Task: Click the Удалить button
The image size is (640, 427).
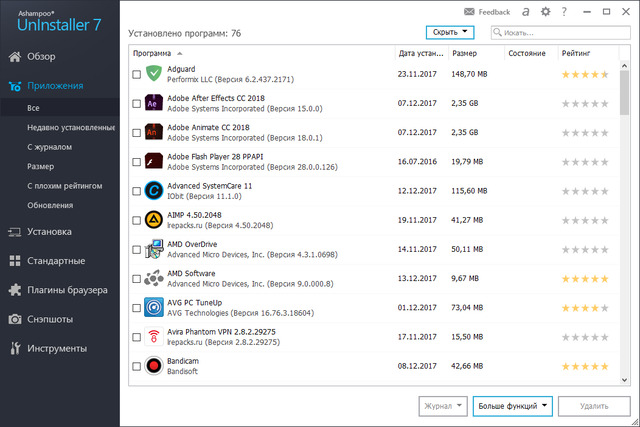Action: click(594, 405)
